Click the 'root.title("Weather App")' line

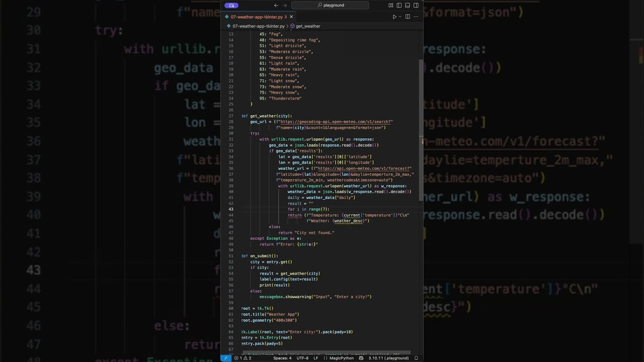click(x=277, y=314)
